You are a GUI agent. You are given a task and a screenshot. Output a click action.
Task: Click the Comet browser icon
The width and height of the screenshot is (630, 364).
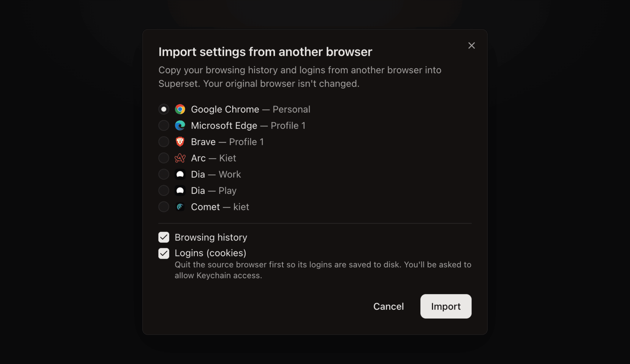pyautogui.click(x=180, y=207)
